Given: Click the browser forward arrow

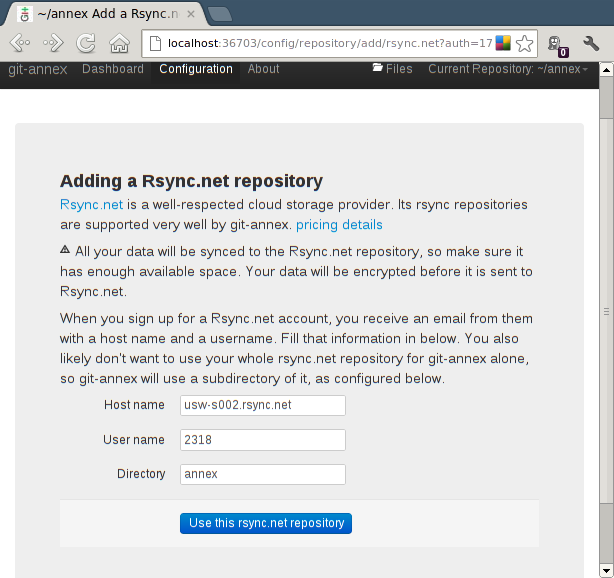Looking at the screenshot, I should [53, 43].
